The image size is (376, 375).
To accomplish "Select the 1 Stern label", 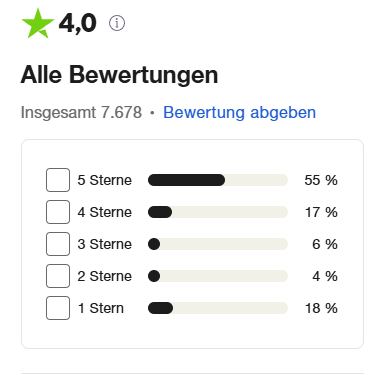I will pos(101,308).
